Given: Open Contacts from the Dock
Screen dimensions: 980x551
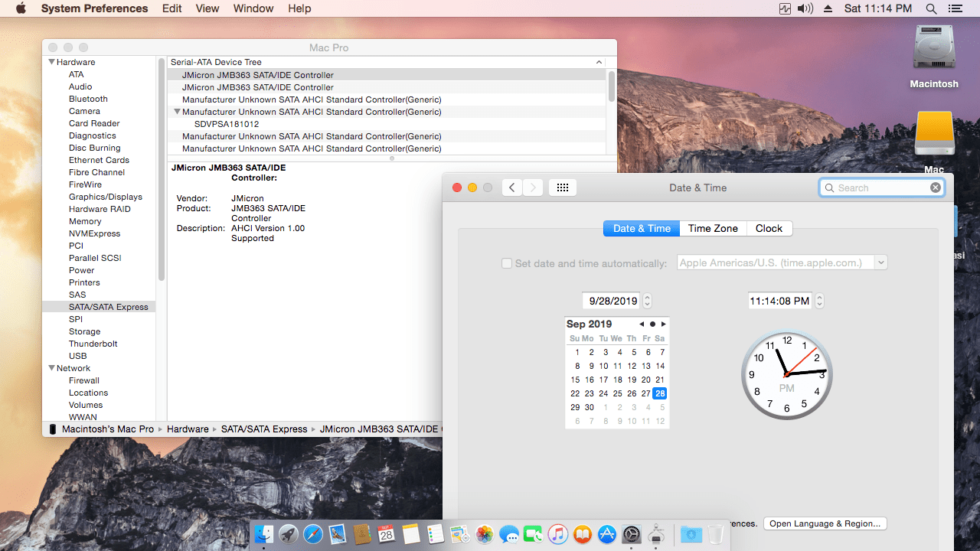Looking at the screenshot, I should [362, 534].
